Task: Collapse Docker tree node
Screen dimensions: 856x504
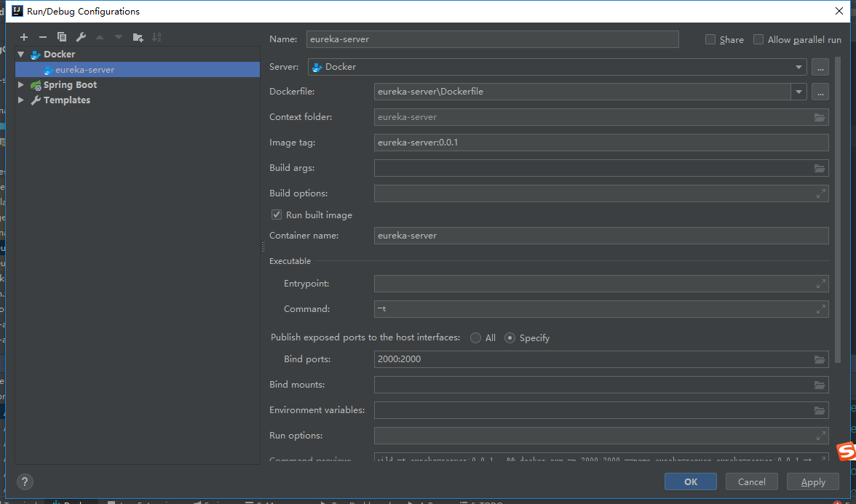Action: 20,55
